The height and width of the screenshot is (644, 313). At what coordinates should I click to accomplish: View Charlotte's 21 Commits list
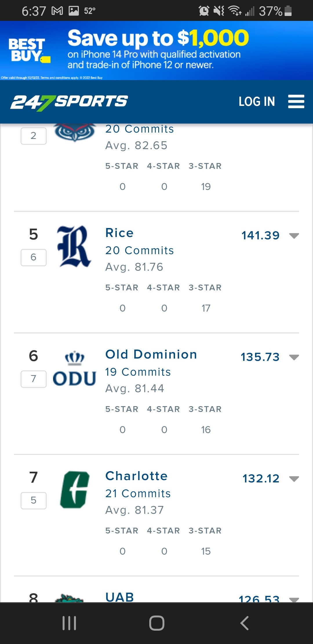coord(138,493)
